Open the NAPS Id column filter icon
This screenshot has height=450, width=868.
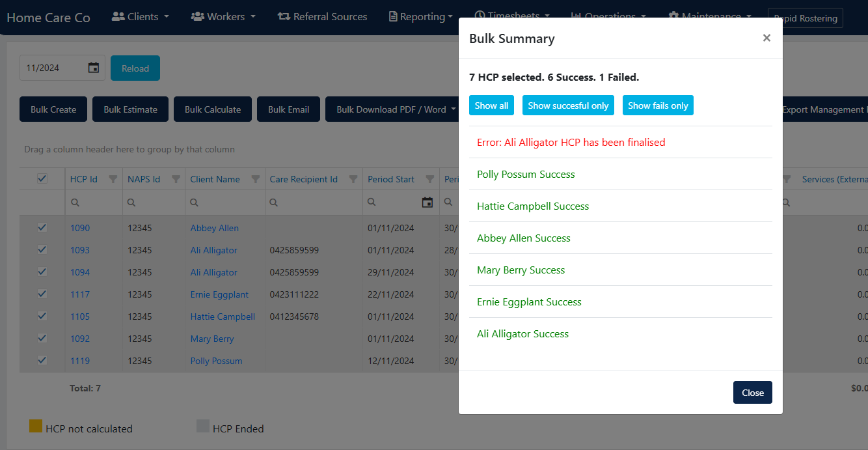coord(176,179)
